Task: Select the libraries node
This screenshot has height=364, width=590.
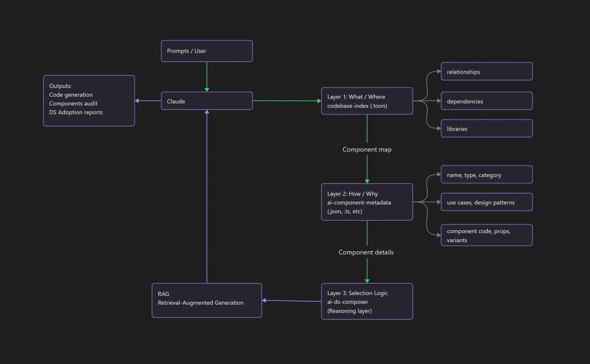Action: pos(487,129)
